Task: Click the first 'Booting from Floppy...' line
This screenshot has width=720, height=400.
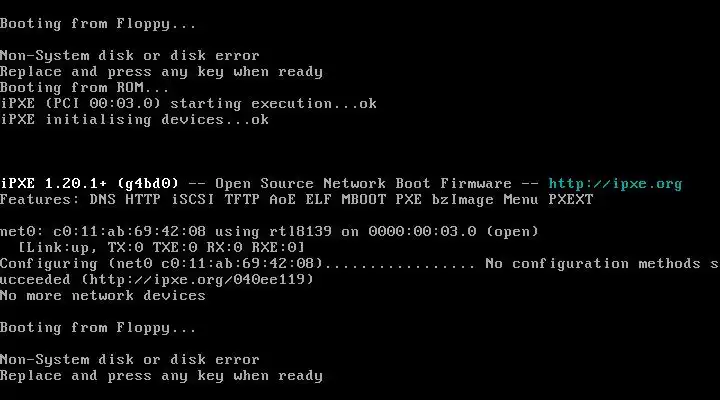Action: coord(98,24)
